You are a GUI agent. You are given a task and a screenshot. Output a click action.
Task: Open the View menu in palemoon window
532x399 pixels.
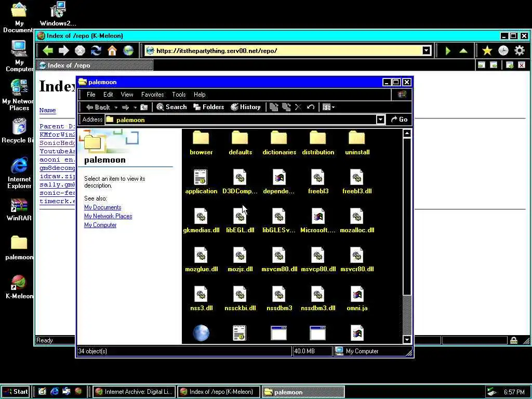pos(127,95)
